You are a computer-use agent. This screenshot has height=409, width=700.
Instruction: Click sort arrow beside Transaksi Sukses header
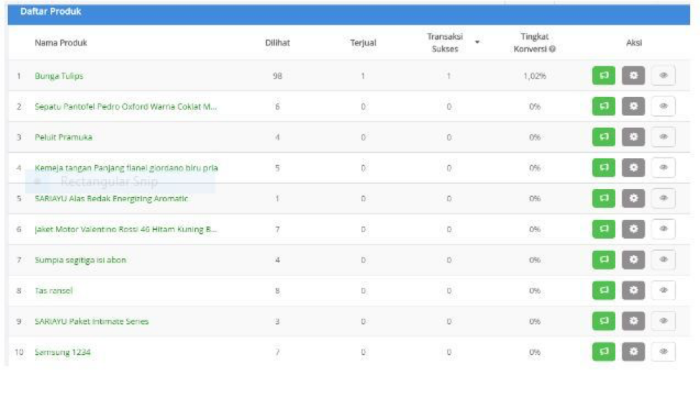[x=477, y=42]
